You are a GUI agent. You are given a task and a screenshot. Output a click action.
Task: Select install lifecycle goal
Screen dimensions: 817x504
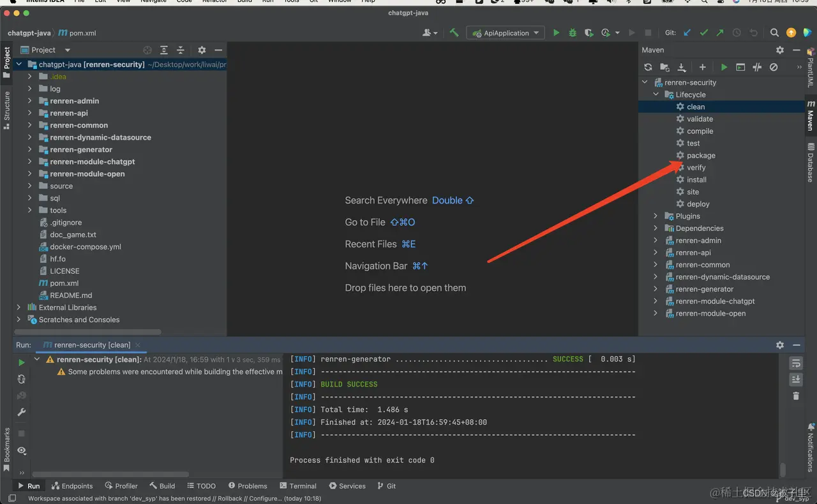coord(696,180)
